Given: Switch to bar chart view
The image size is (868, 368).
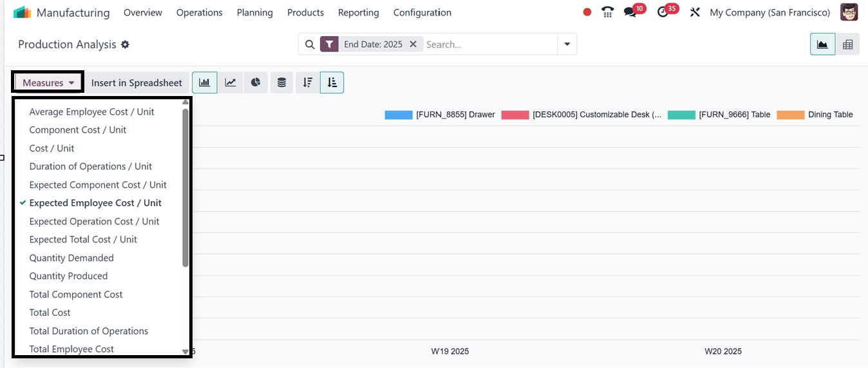Looking at the screenshot, I should pyautogui.click(x=205, y=82).
